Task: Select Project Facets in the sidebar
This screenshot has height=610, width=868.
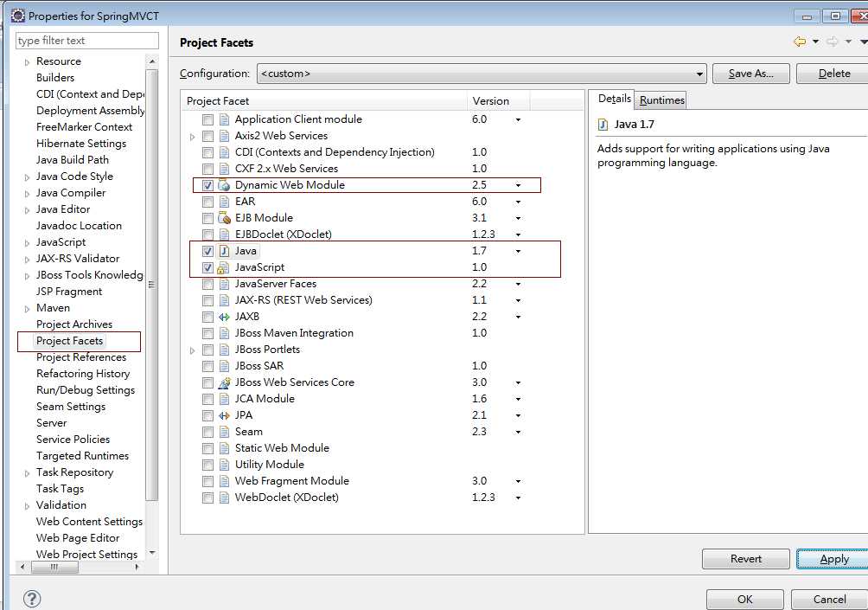Action: point(70,341)
